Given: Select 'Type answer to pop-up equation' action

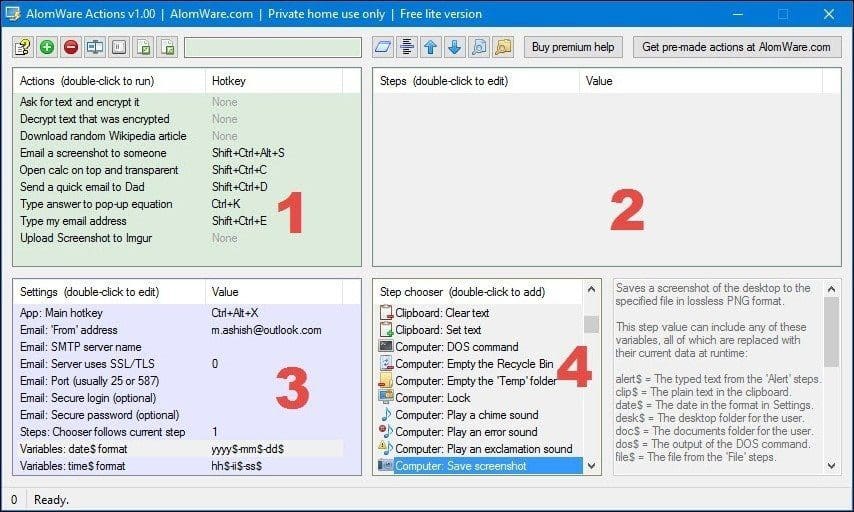Looking at the screenshot, I should click(x=96, y=204).
